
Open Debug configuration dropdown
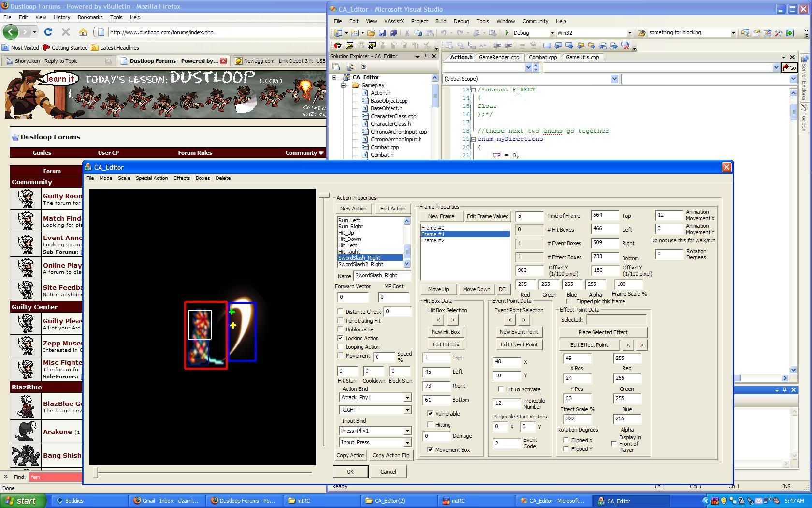(x=552, y=33)
